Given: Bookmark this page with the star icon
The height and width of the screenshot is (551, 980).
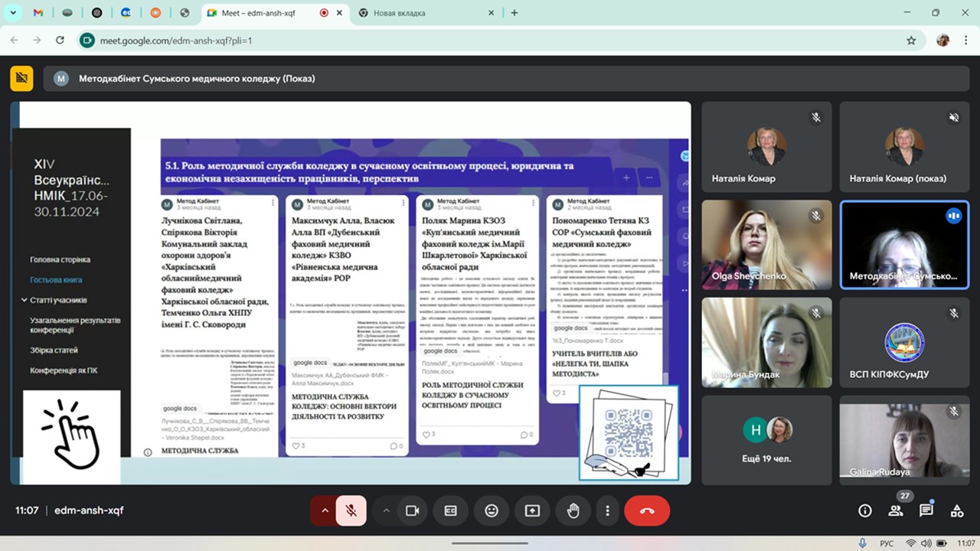Looking at the screenshot, I should tap(911, 41).
